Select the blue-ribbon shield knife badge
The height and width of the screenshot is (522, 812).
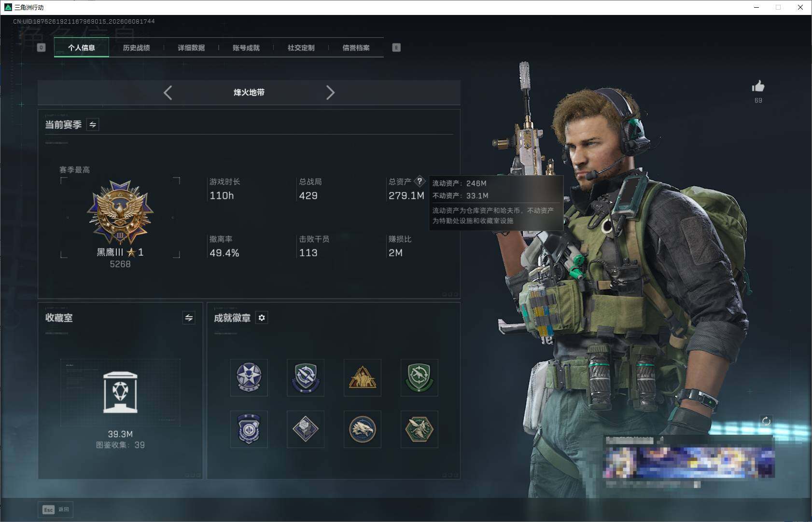[x=306, y=377]
